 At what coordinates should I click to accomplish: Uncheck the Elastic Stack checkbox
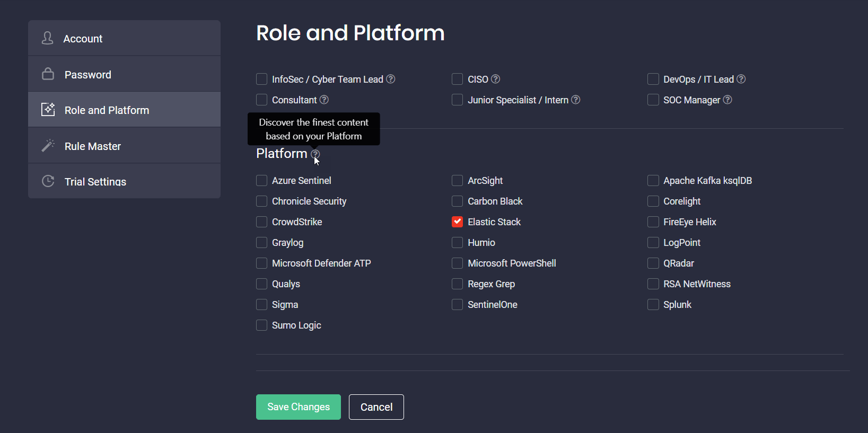click(457, 222)
